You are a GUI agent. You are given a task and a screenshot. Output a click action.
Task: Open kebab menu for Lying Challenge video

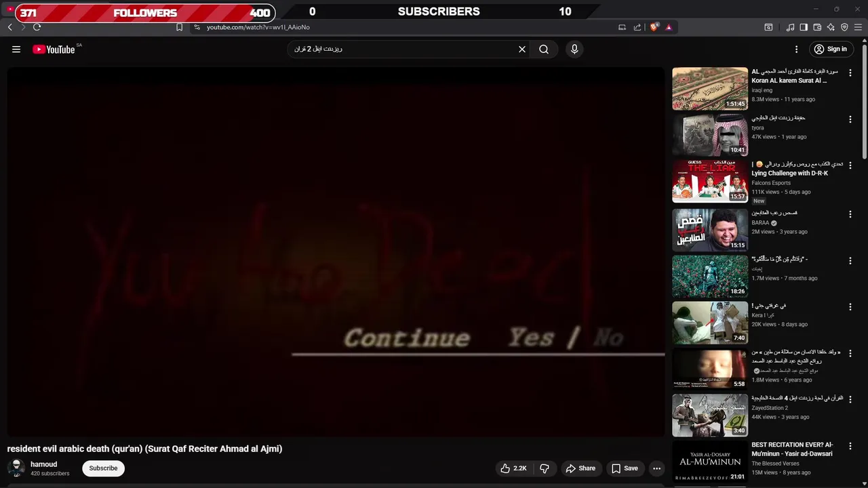(850, 165)
